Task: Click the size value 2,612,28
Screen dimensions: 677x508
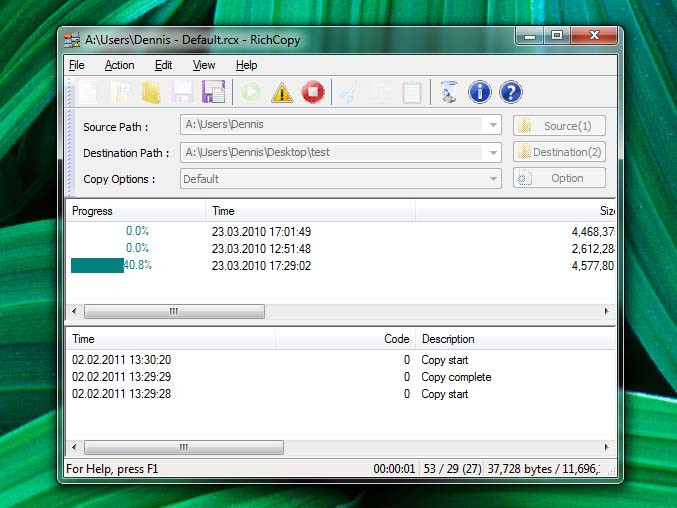Action: pos(593,249)
